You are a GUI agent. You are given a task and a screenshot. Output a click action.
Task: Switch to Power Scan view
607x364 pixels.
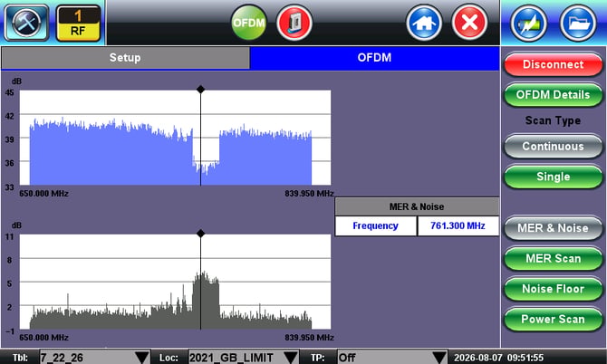point(554,319)
